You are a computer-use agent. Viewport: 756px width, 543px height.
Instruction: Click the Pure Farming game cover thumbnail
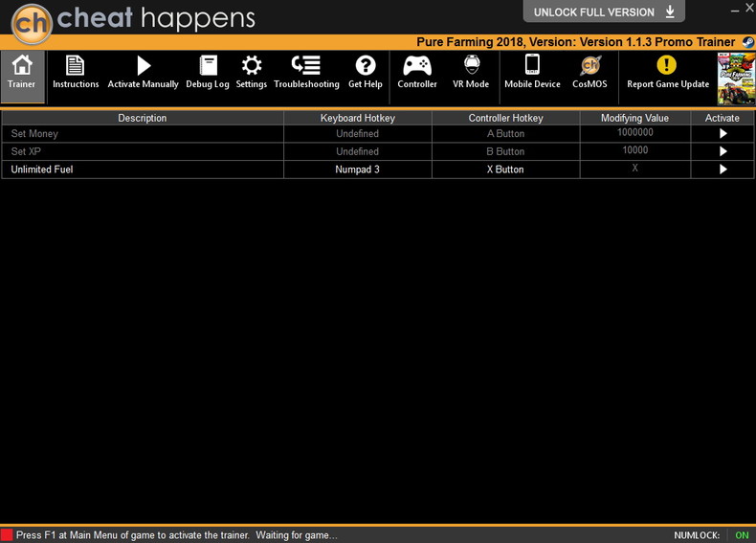point(736,79)
